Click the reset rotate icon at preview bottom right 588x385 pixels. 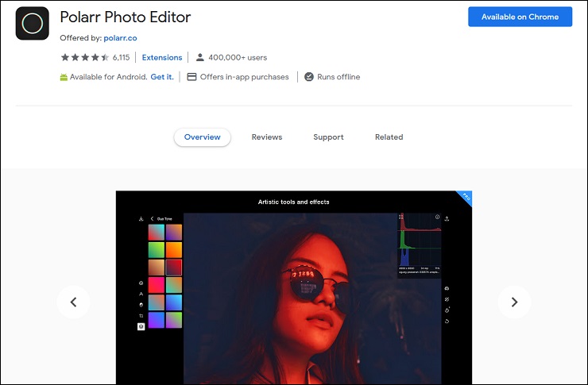[447, 321]
